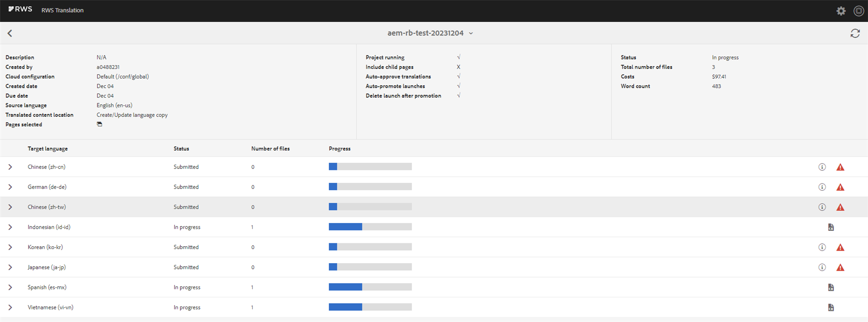Click the Status column header
This screenshot has height=322, width=868.
pos(181,149)
